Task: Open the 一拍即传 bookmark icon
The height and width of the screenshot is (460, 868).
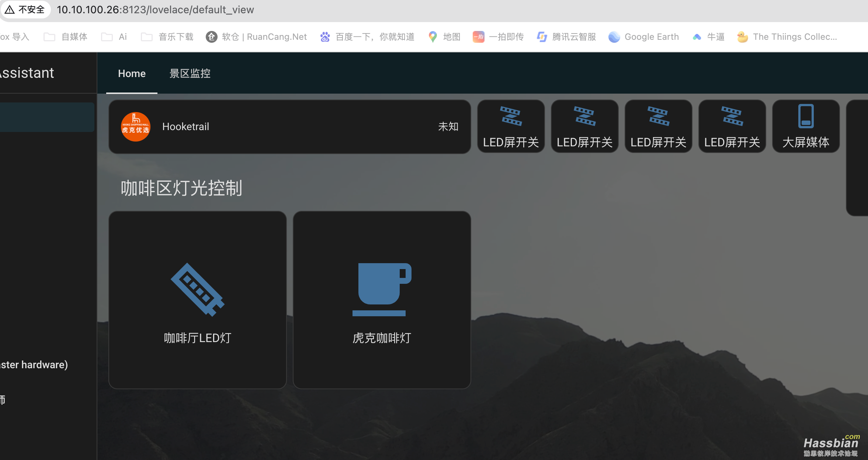Action: point(478,36)
